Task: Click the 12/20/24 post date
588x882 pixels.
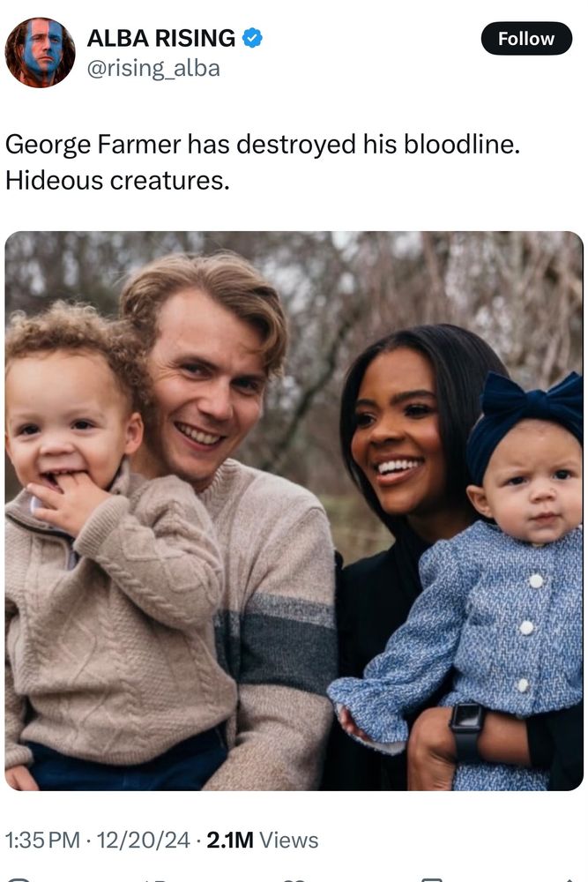Action: (144, 840)
